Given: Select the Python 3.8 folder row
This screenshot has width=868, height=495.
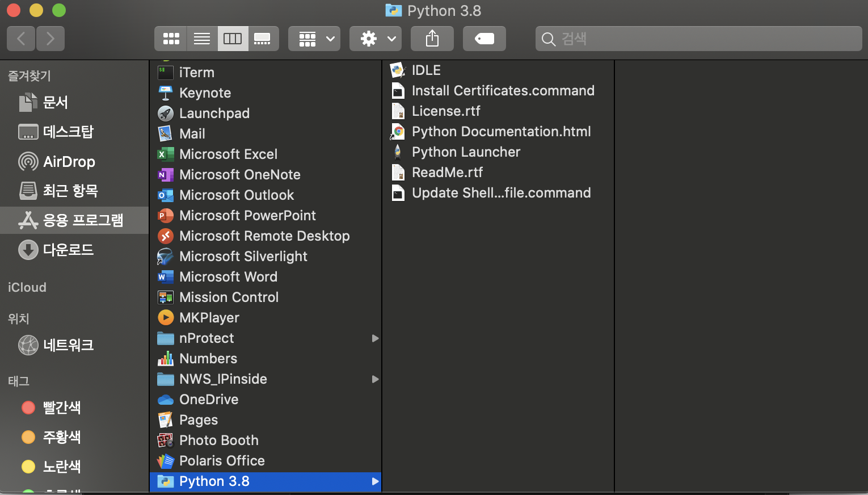Looking at the screenshot, I should click(x=266, y=481).
